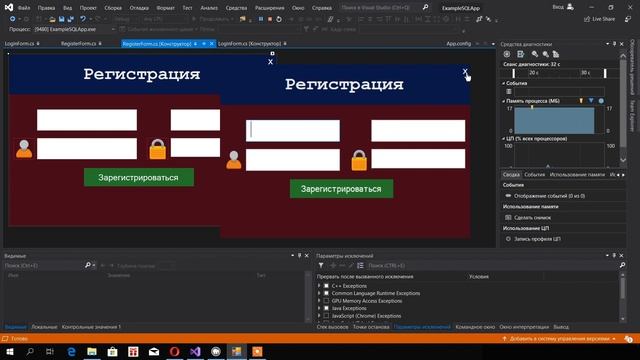
Task: Click the search magnifier next to the Visual Studio search box
Action: (x=425, y=7)
